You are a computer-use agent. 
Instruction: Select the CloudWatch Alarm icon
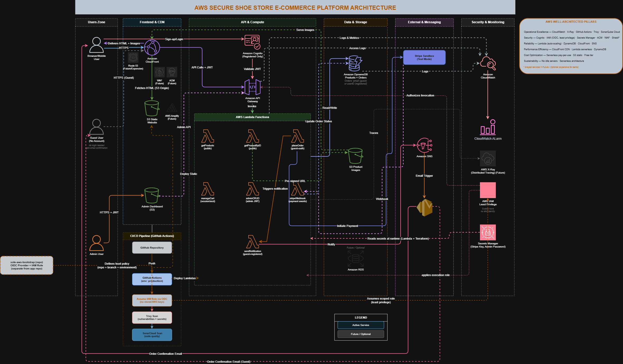(x=488, y=127)
